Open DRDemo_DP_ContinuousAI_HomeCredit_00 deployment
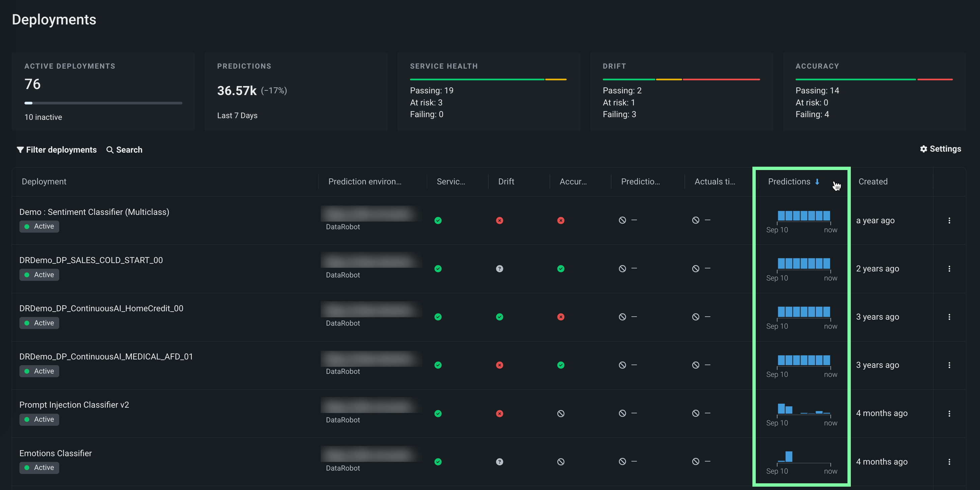Screen dimensions: 980x490 (101, 308)
